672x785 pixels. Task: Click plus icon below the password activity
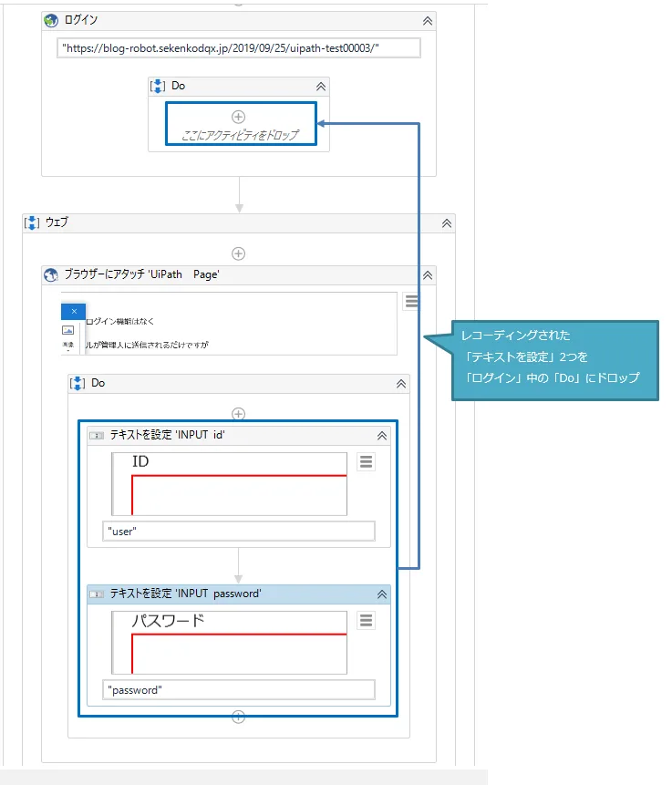click(238, 717)
